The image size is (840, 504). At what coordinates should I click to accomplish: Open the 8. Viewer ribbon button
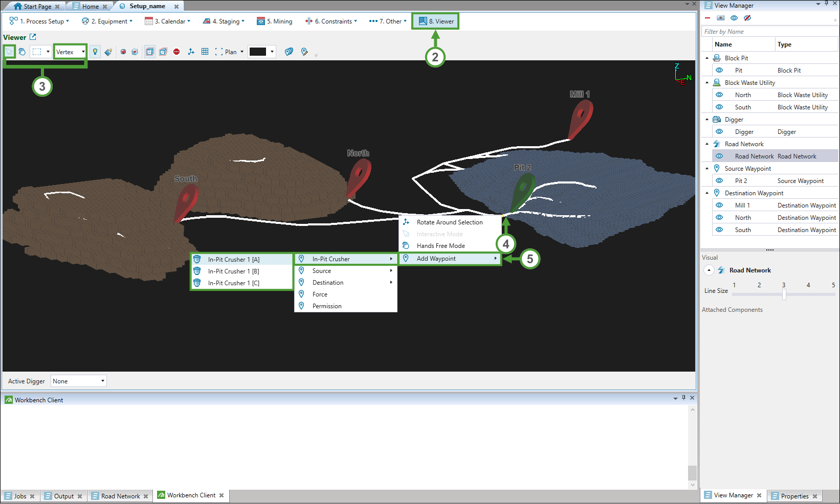click(436, 21)
